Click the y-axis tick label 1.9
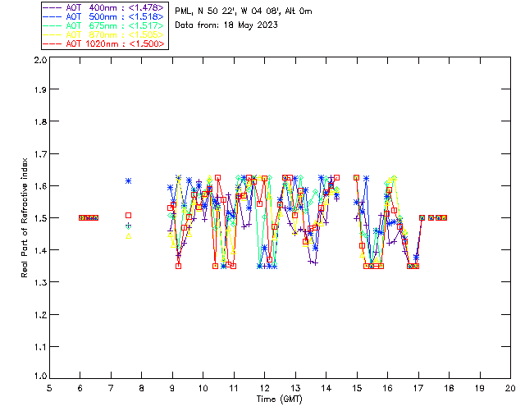525x420 pixels. (x=40, y=89)
